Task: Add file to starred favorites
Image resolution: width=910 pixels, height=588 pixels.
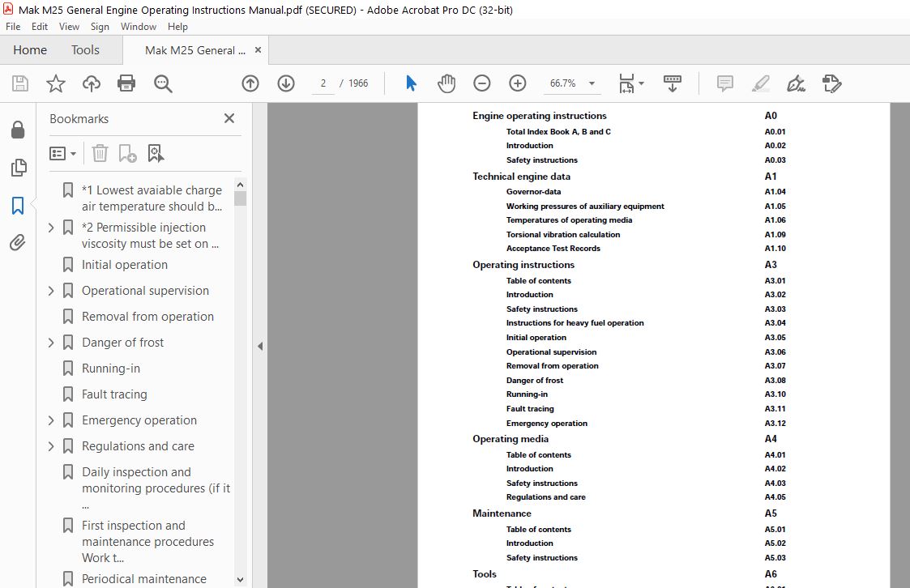Action: coord(56,83)
